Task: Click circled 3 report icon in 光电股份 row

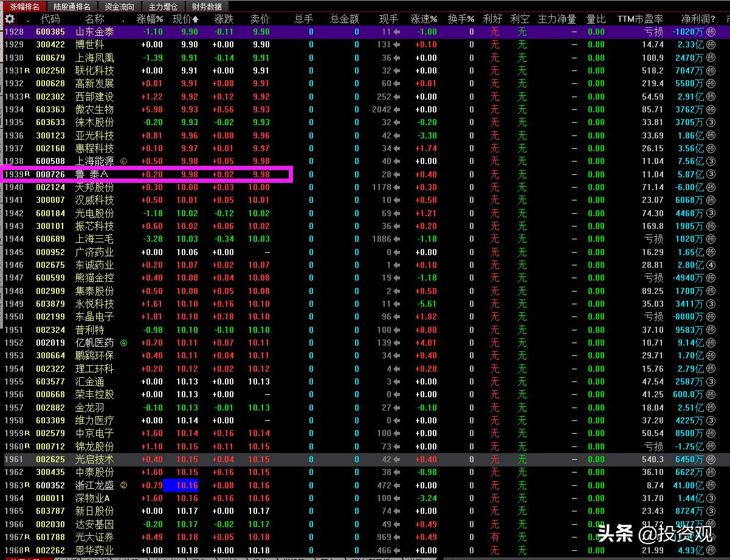Action: [x=711, y=213]
